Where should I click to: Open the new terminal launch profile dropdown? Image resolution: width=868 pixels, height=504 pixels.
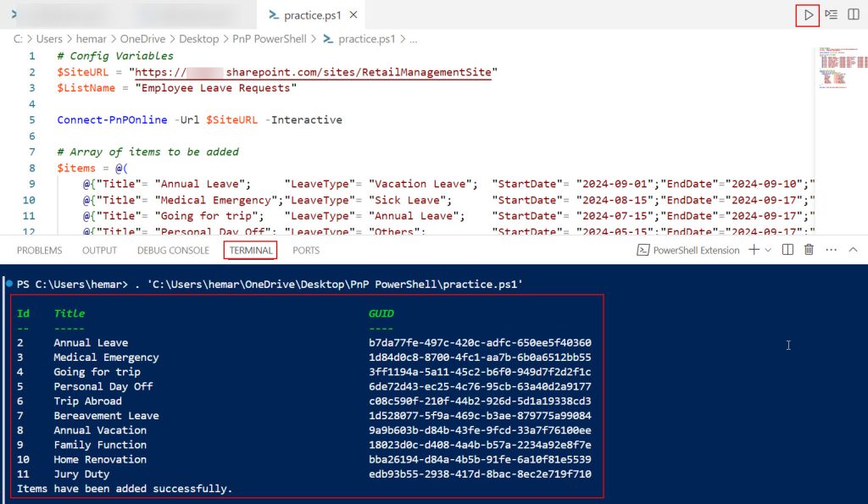768,250
